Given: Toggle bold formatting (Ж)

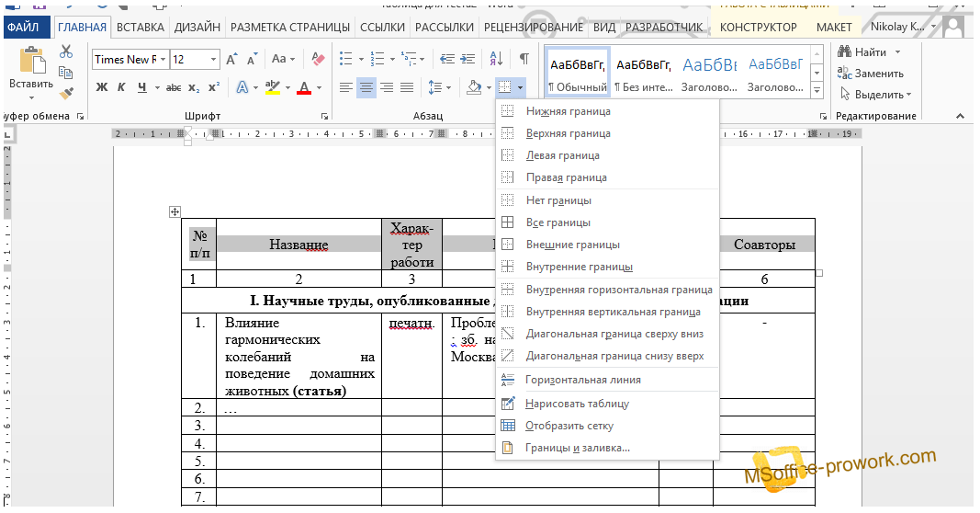Looking at the screenshot, I should pyautogui.click(x=102, y=88).
